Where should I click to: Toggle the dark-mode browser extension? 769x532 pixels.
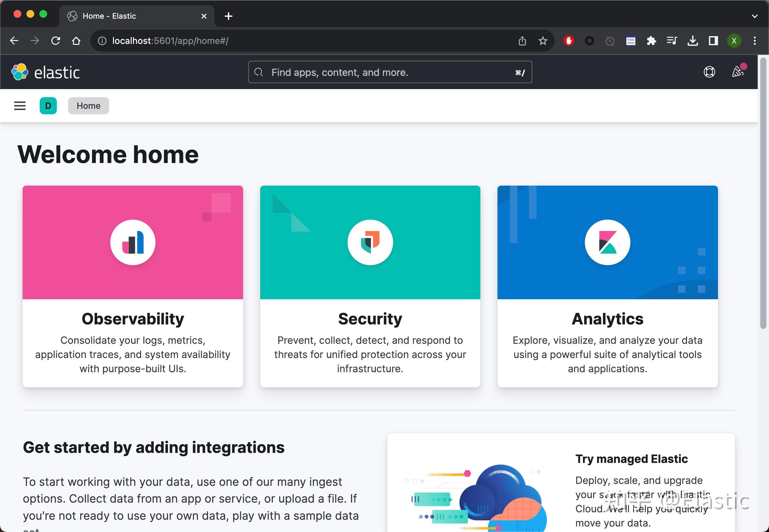589,41
